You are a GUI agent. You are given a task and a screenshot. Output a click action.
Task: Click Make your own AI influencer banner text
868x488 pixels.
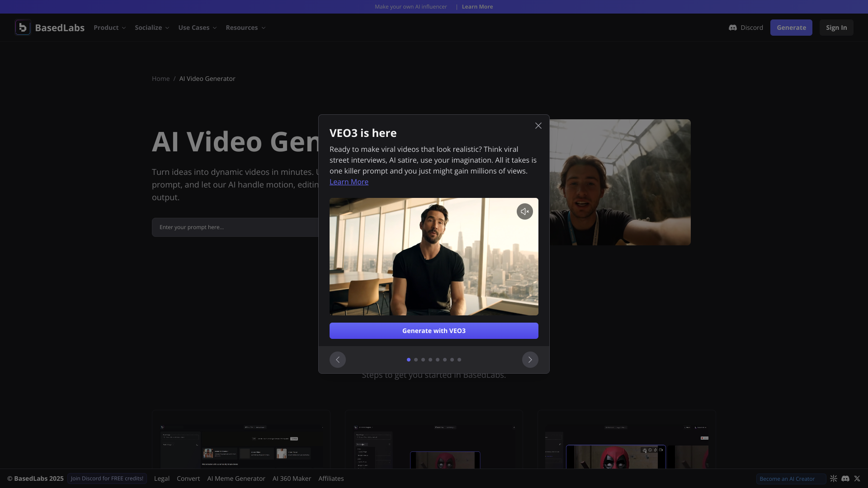410,7
